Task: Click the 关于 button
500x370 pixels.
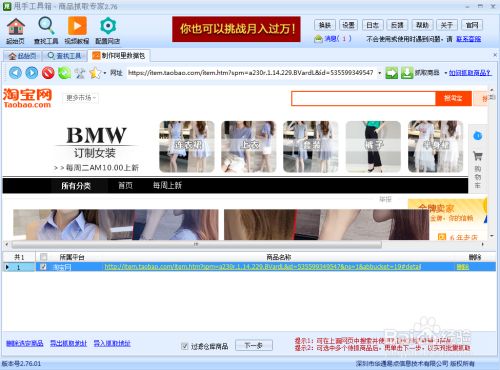Action: point(447,25)
